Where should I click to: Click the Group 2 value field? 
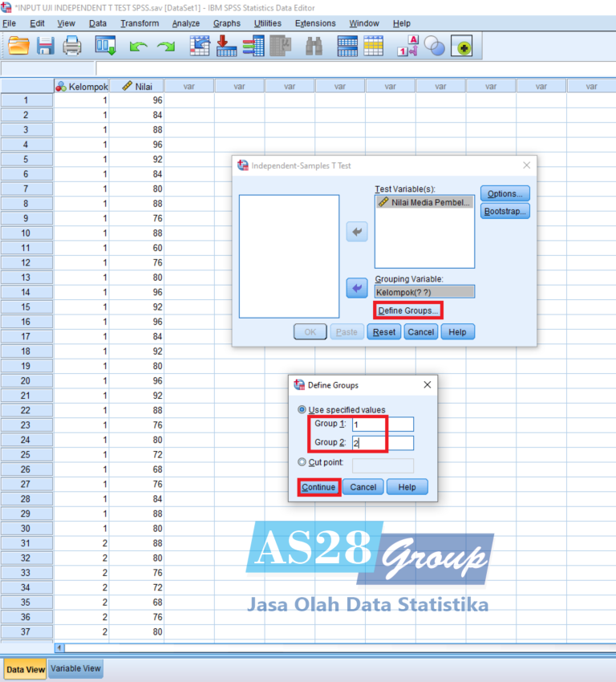tap(383, 443)
